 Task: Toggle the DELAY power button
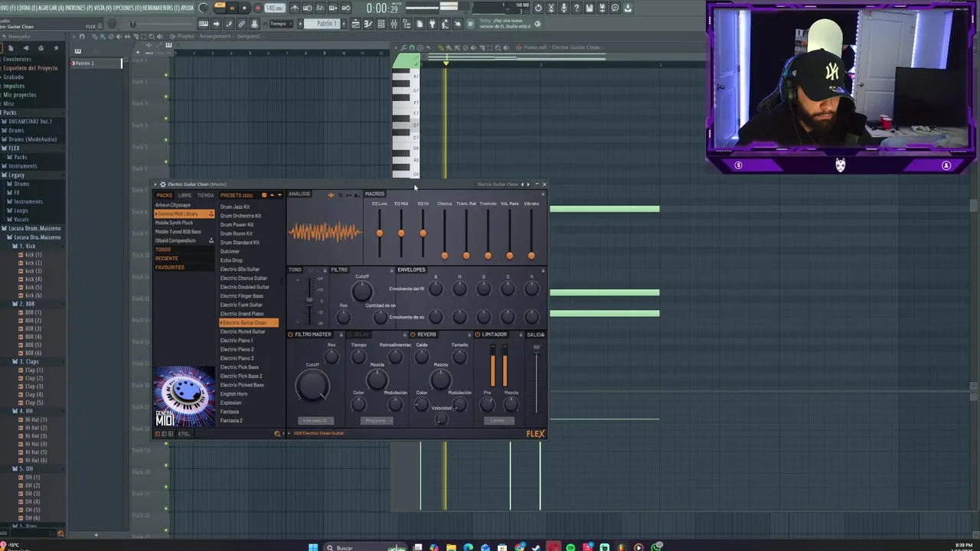350,334
